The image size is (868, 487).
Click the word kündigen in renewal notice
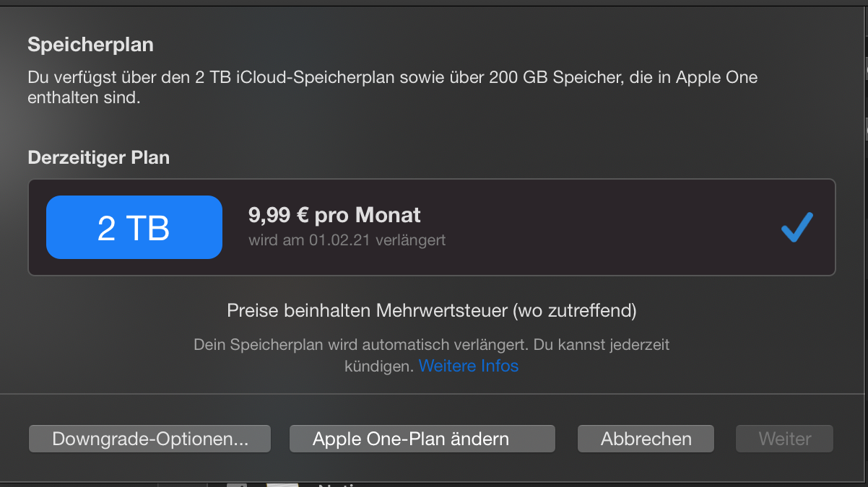coord(378,366)
